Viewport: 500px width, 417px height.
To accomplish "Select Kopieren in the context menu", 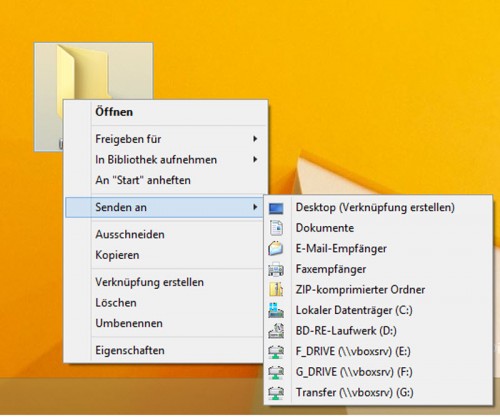I will coord(117,255).
